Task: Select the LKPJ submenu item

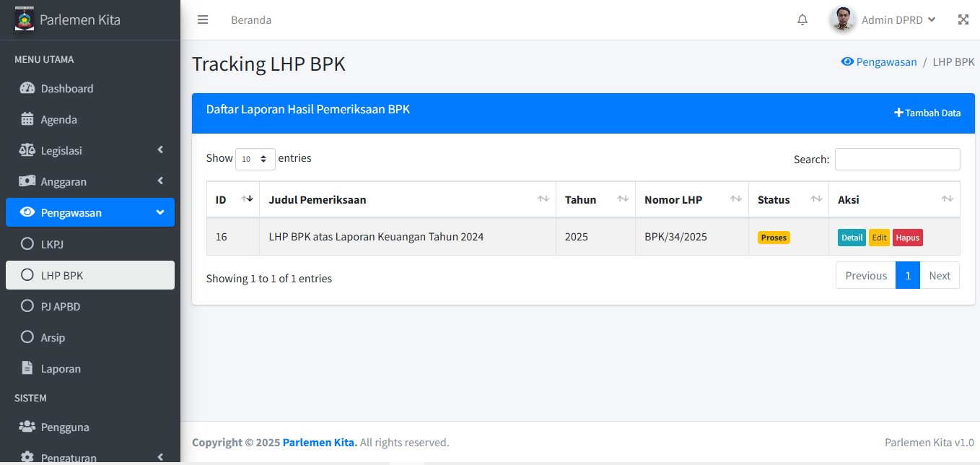Action: tap(52, 244)
